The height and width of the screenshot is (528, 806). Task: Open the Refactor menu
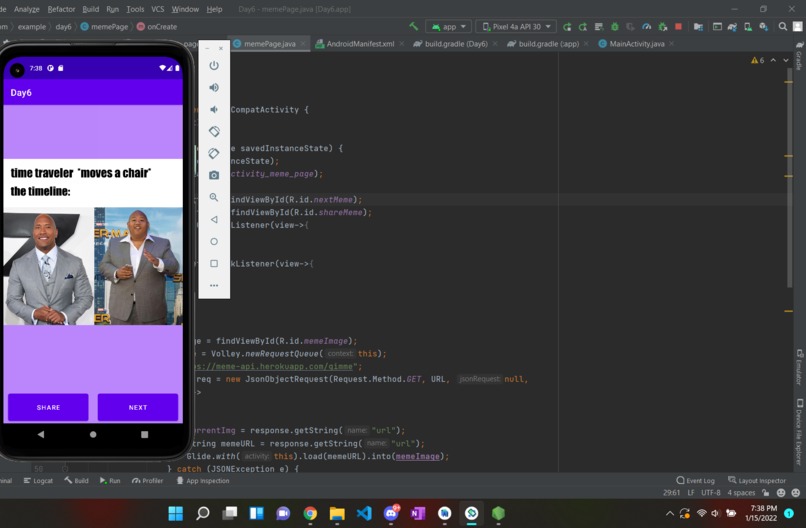tap(61, 9)
